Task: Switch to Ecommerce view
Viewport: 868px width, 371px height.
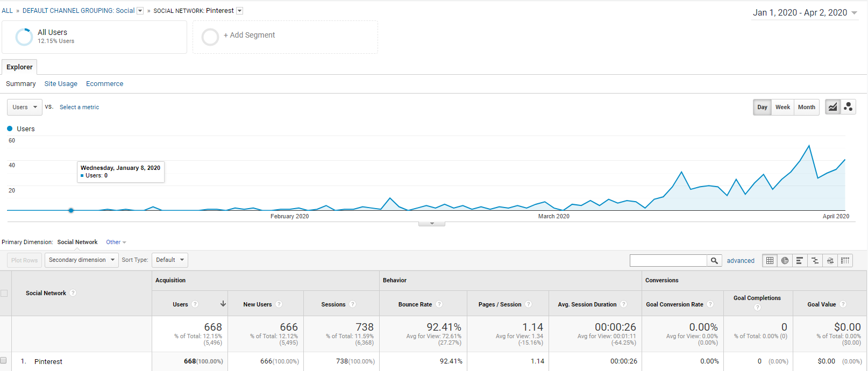Action: pyautogui.click(x=105, y=84)
